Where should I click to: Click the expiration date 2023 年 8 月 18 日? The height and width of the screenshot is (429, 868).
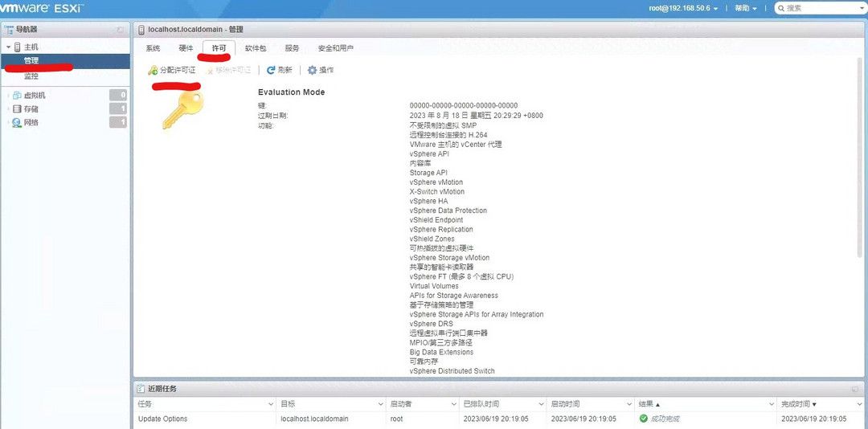click(x=476, y=115)
